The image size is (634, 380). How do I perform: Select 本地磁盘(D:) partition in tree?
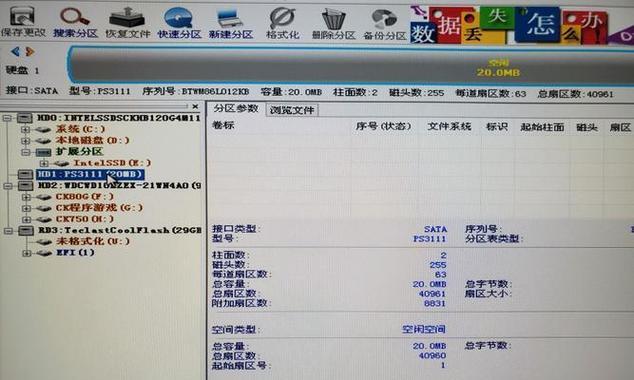pos(93,141)
